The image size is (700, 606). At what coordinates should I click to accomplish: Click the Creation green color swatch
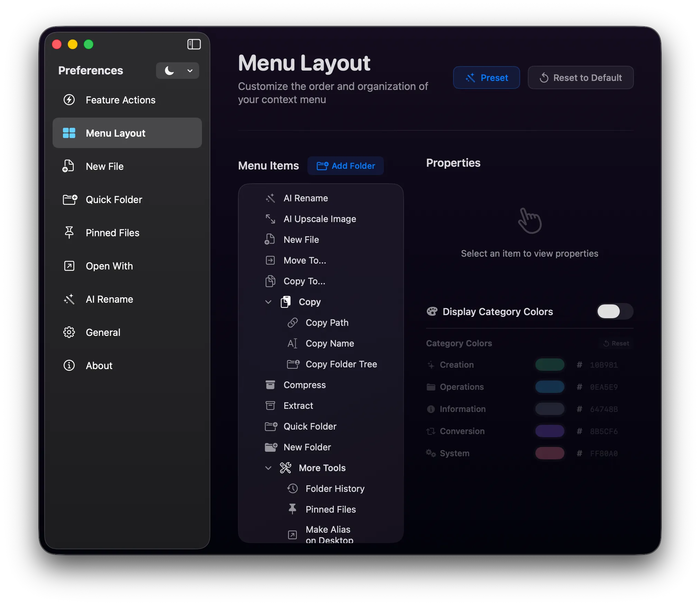pyautogui.click(x=550, y=365)
